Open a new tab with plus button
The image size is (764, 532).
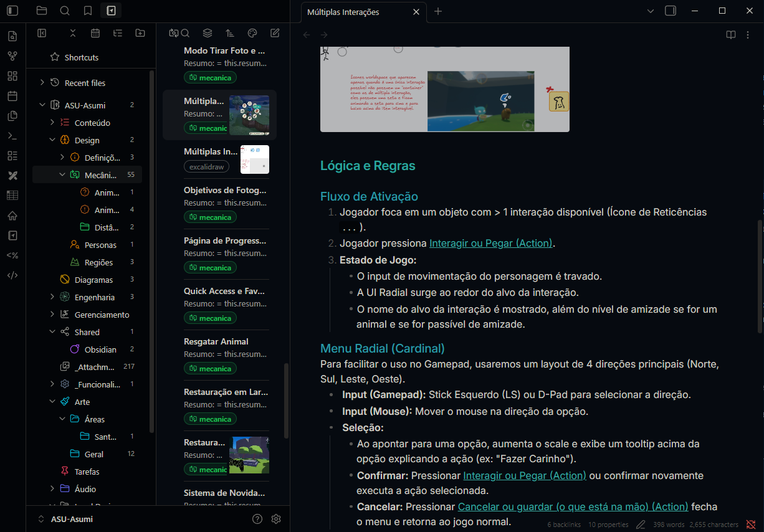(438, 11)
